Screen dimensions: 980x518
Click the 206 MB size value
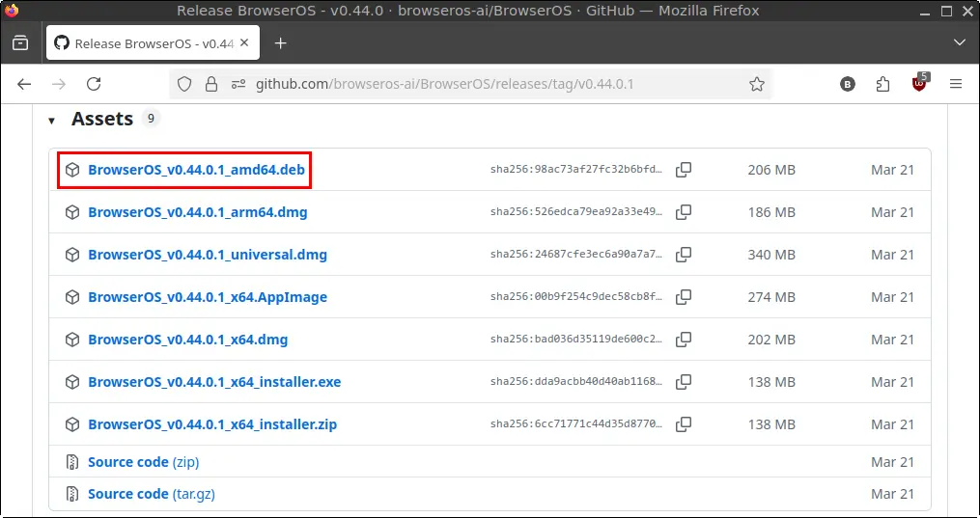pyautogui.click(x=771, y=170)
